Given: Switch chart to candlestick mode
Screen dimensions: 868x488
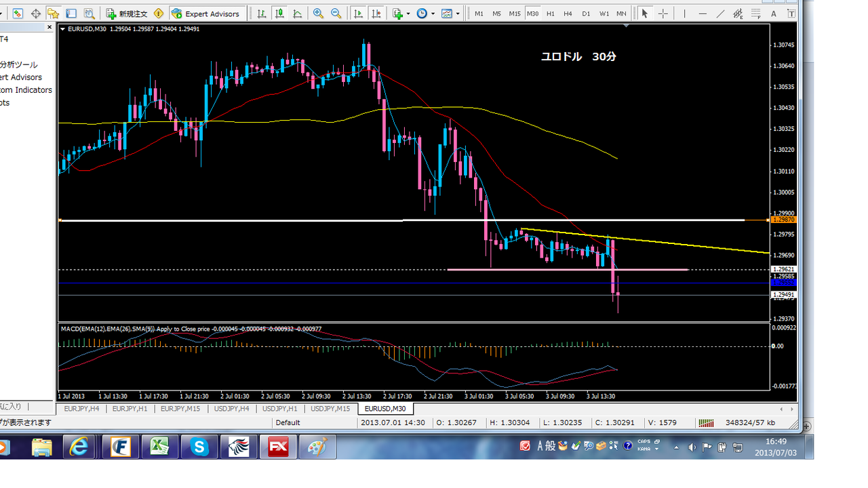Looking at the screenshot, I should [x=279, y=14].
